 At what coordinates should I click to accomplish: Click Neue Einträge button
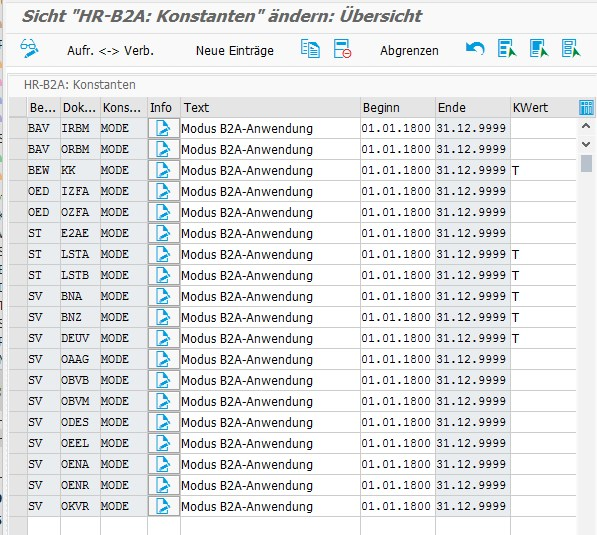[x=235, y=51]
